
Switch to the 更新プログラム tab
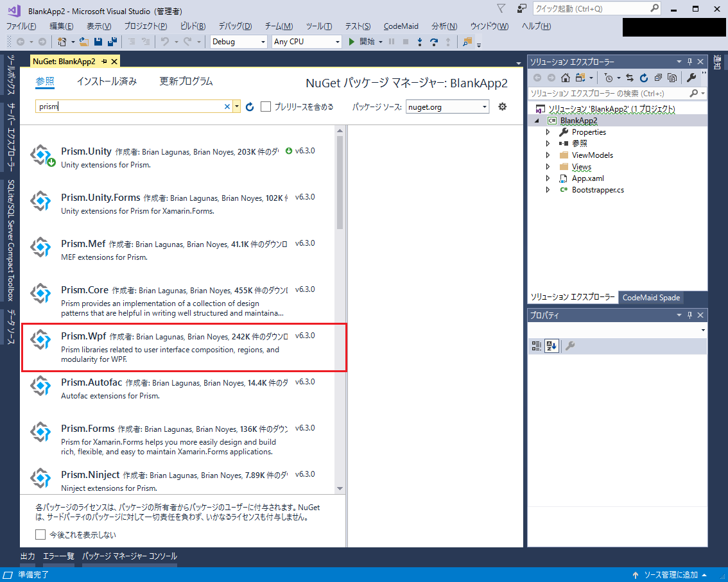coord(186,81)
